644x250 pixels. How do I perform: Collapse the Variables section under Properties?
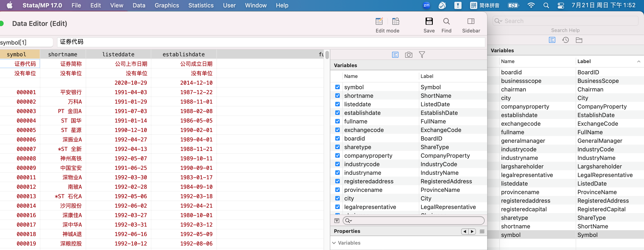click(334, 243)
